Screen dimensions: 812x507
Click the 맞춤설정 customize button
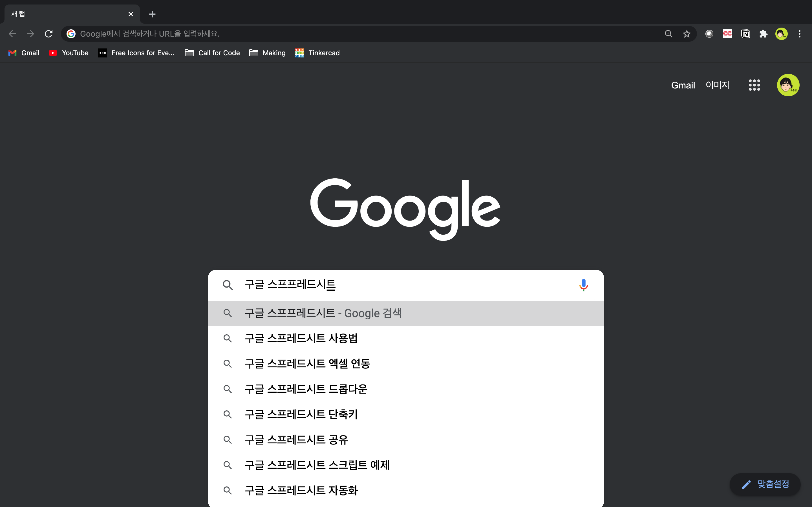(765, 484)
